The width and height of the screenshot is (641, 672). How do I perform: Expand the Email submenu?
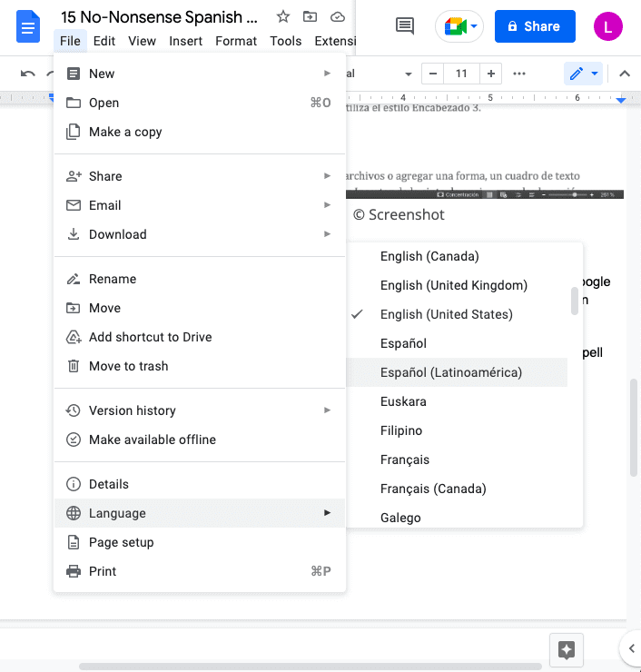point(200,205)
